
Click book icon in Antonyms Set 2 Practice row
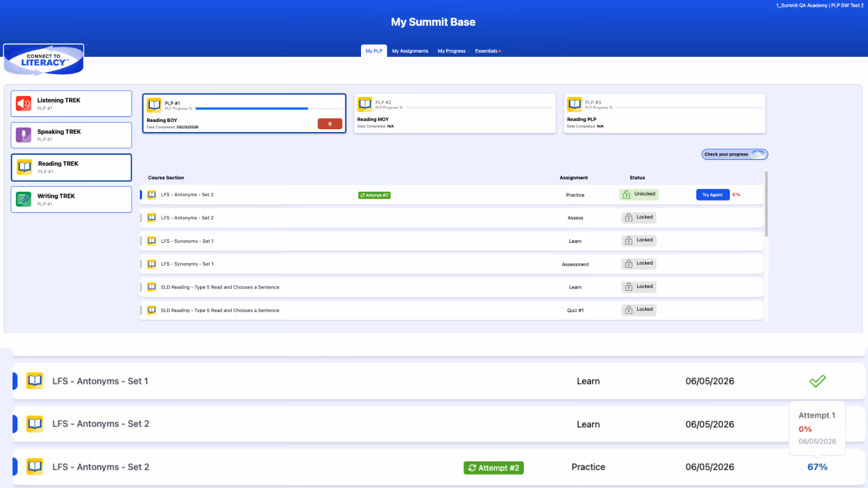pyautogui.click(x=152, y=195)
